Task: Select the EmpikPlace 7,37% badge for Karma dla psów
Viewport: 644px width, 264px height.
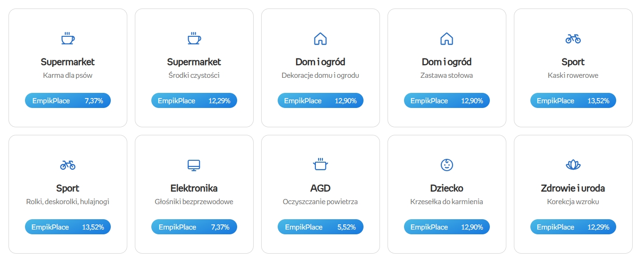Action: coord(68,100)
